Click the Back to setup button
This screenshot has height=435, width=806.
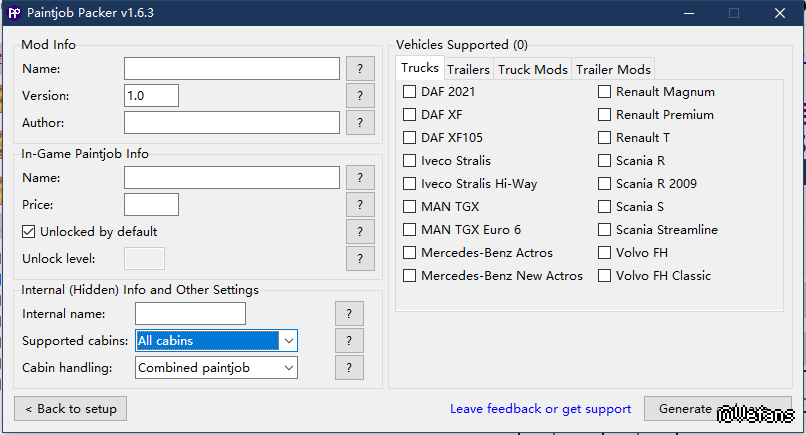[71, 409]
